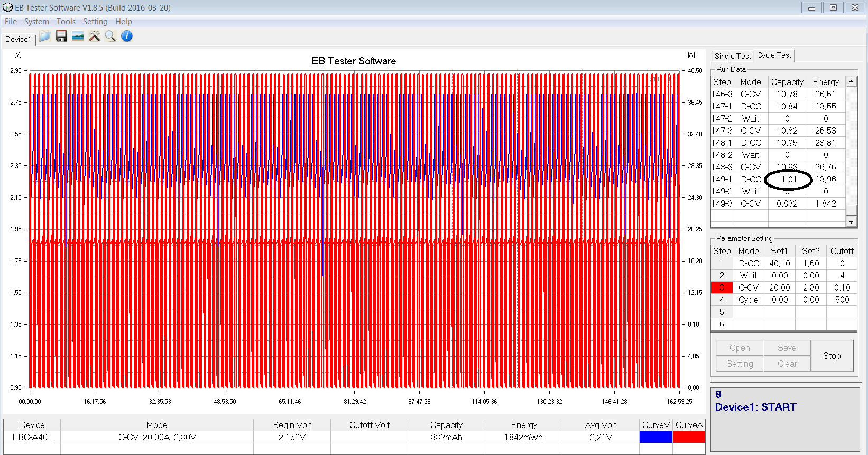Click Run Data scrollbar down arrow
The image size is (868, 455).
(851, 222)
